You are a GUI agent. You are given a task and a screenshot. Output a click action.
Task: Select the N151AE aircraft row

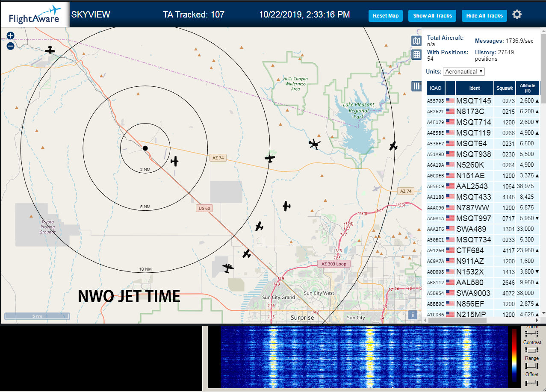[x=483, y=176]
